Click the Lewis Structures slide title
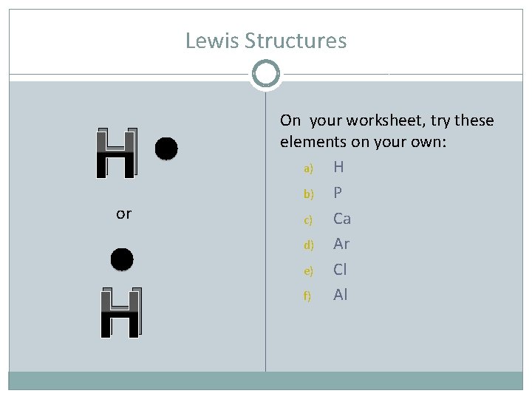Image resolution: width=532 pixels, height=399 pixels. pyautogui.click(x=266, y=41)
